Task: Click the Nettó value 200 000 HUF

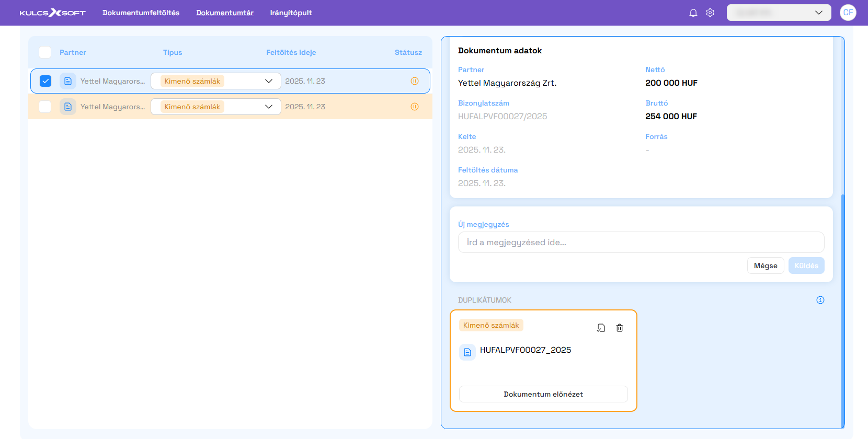Action: pyautogui.click(x=671, y=83)
